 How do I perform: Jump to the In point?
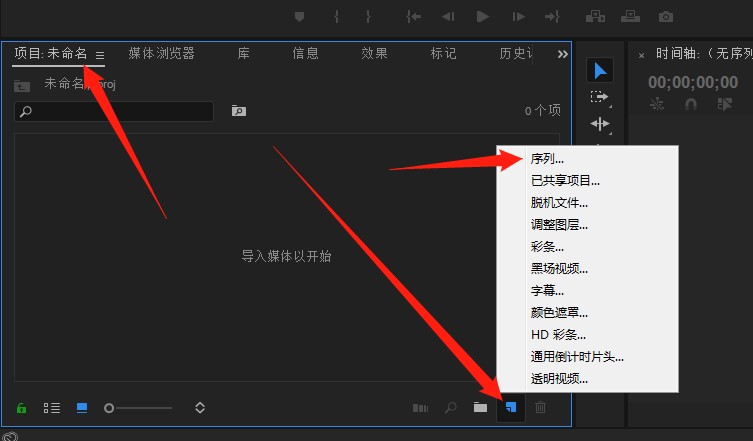tap(413, 17)
